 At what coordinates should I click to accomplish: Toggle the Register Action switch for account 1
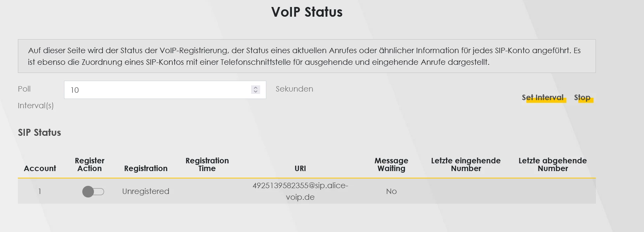93,192
